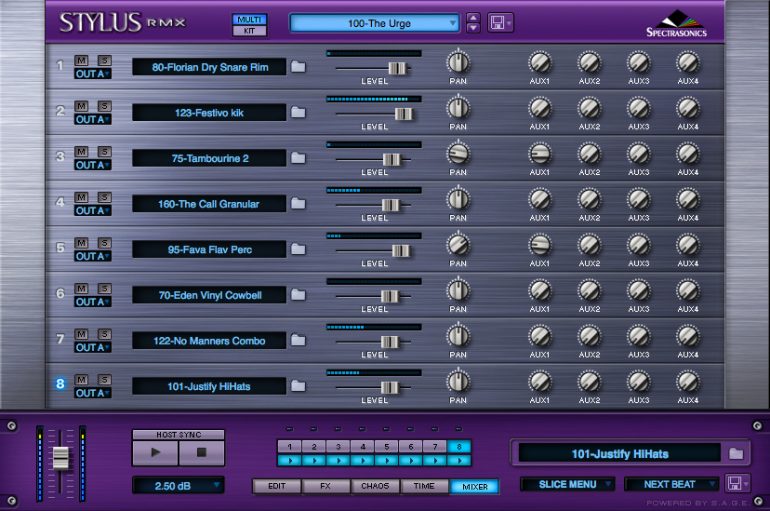The height and width of the screenshot is (511, 770).
Task: Click the PAN knob on part 5 Fava Flav Perc
Action: (x=458, y=245)
